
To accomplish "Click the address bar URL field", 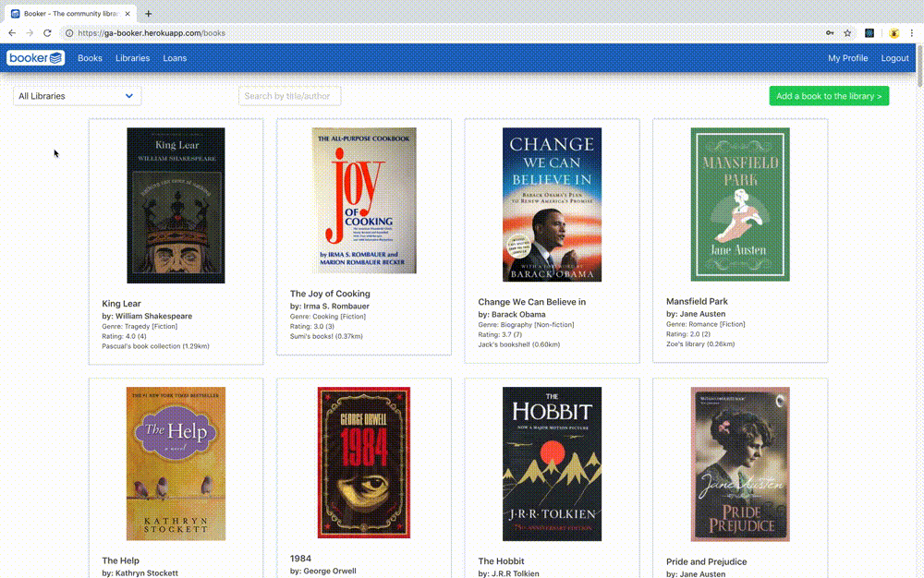I will [442, 33].
